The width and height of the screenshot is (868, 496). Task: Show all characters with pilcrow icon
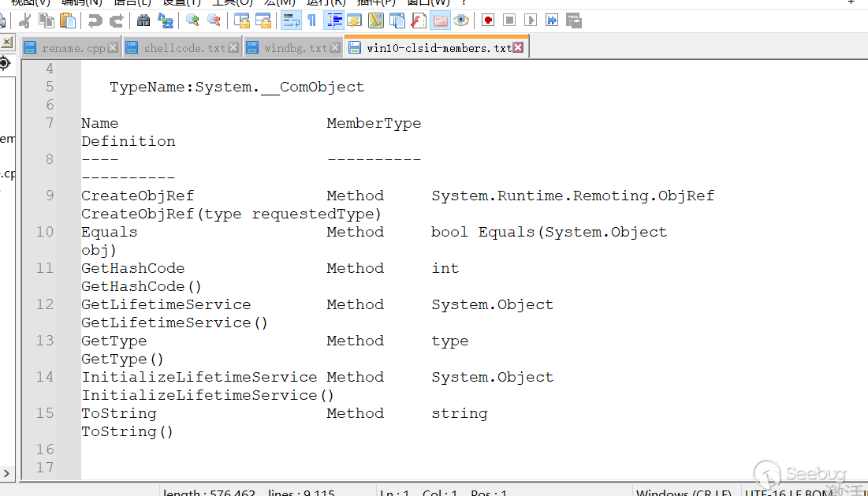pyautogui.click(x=311, y=21)
